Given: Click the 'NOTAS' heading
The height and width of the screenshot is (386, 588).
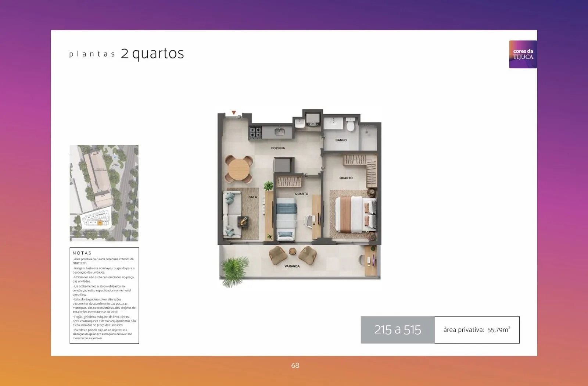Looking at the screenshot, I should coord(82,253).
